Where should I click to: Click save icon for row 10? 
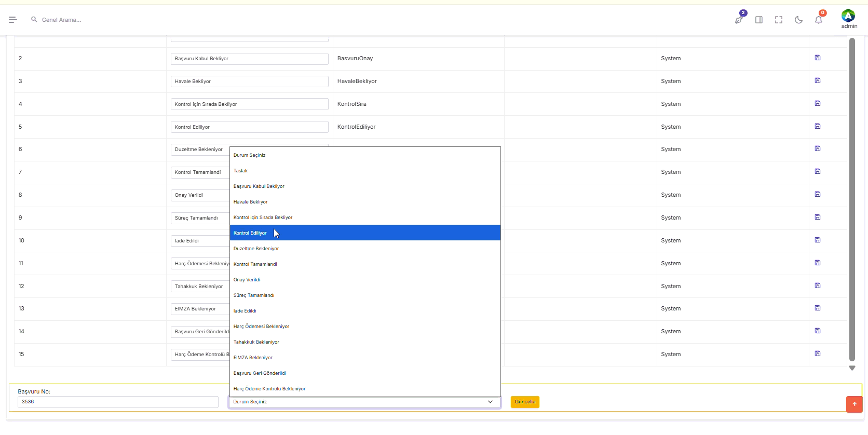818,240
